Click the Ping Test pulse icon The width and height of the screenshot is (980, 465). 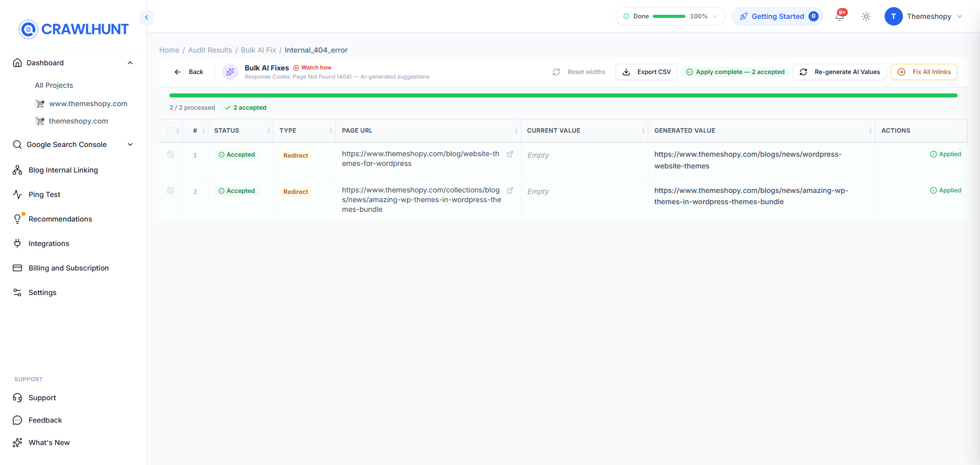17,194
